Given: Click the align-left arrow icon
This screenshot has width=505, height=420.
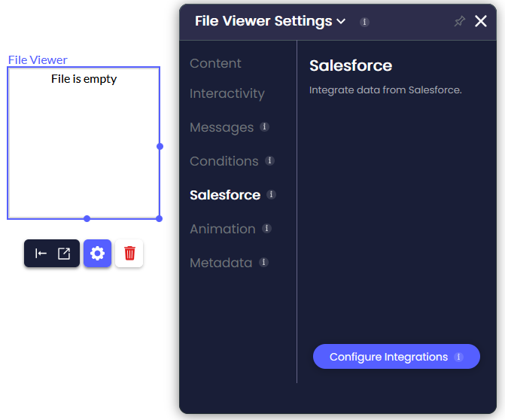Looking at the screenshot, I should coord(41,254).
